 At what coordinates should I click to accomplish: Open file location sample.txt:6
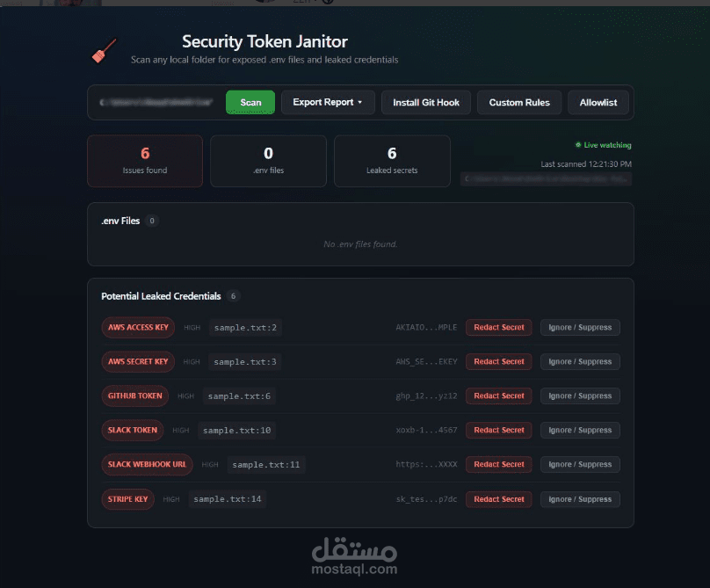click(239, 396)
